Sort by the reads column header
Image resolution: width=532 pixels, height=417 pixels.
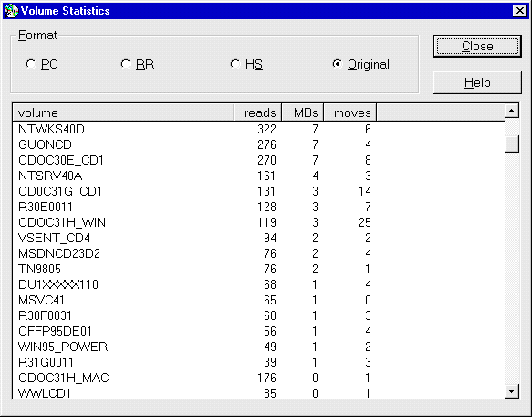pyautogui.click(x=258, y=112)
